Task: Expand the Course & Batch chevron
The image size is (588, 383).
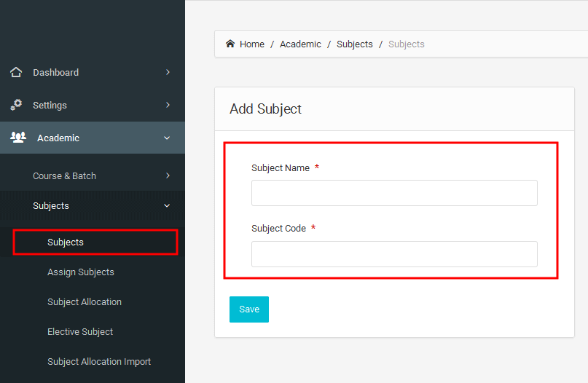Action: pos(168,175)
